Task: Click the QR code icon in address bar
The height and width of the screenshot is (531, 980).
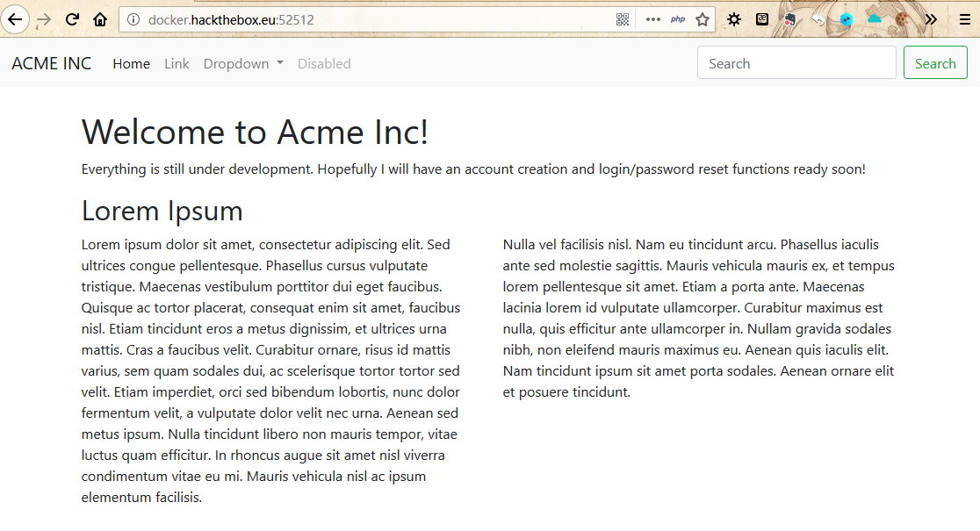Action: click(x=623, y=19)
